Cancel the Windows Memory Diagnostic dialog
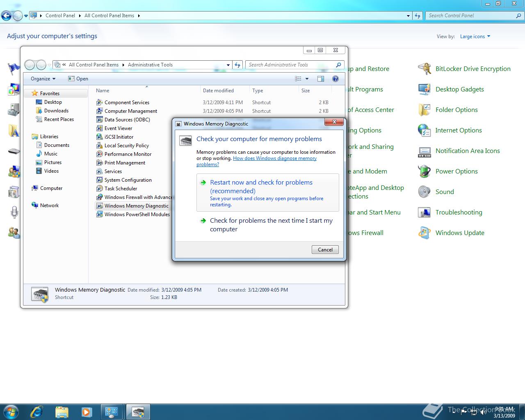This screenshot has height=420, width=525. point(325,249)
